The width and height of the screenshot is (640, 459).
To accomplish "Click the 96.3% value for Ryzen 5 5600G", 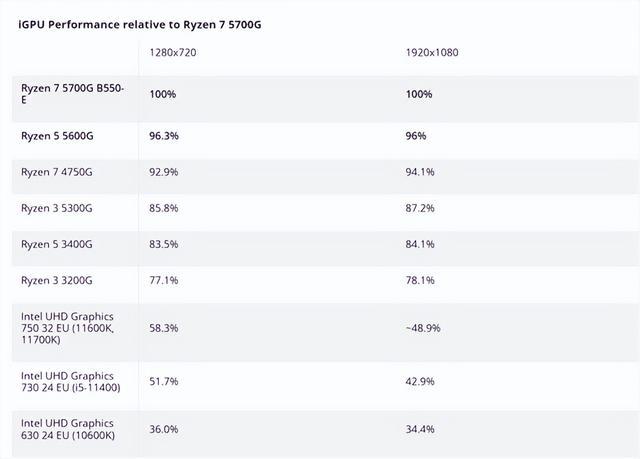I will (x=164, y=136).
